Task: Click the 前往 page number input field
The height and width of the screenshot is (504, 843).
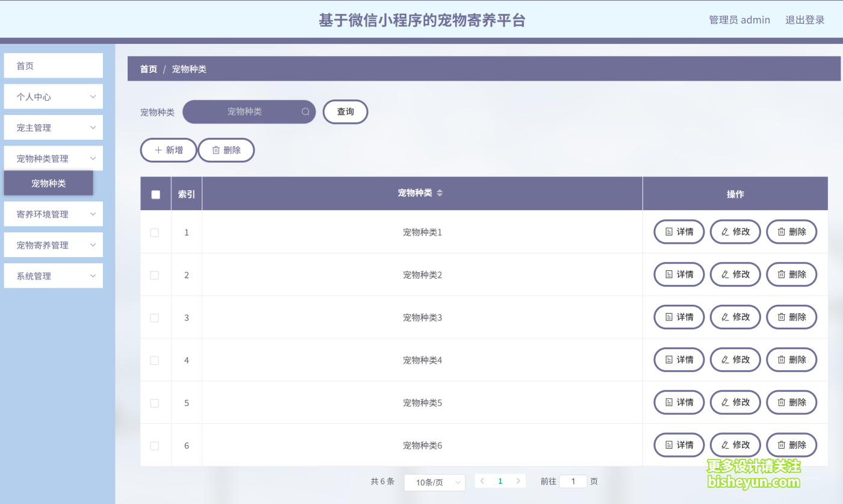Action: [x=573, y=481]
